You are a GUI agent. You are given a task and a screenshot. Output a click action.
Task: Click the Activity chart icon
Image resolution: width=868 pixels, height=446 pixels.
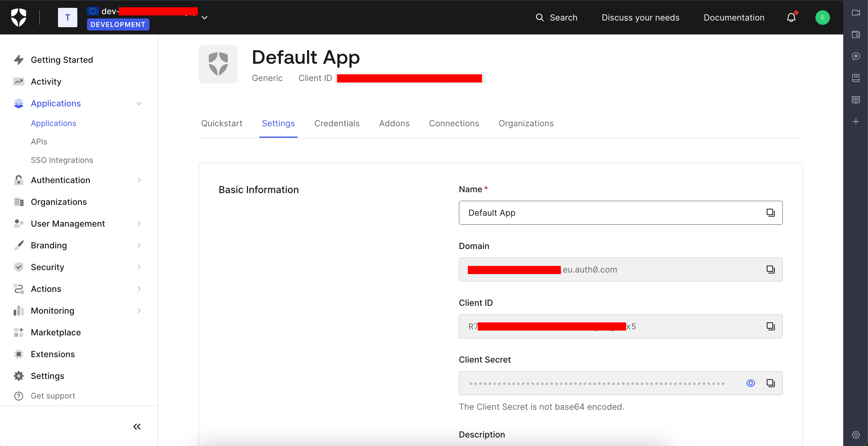click(x=18, y=82)
